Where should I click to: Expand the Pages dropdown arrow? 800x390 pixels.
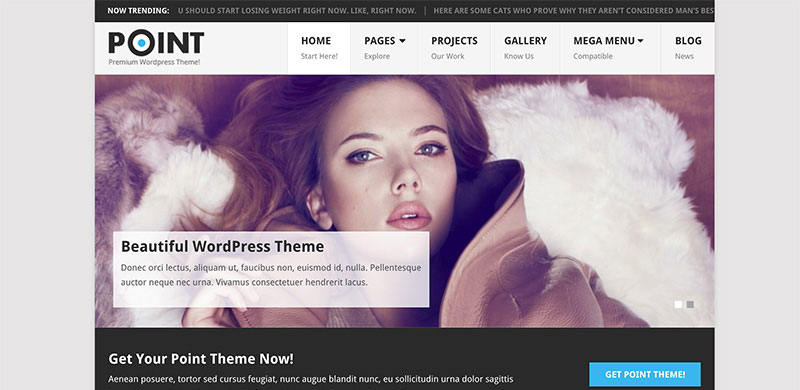pyautogui.click(x=402, y=41)
